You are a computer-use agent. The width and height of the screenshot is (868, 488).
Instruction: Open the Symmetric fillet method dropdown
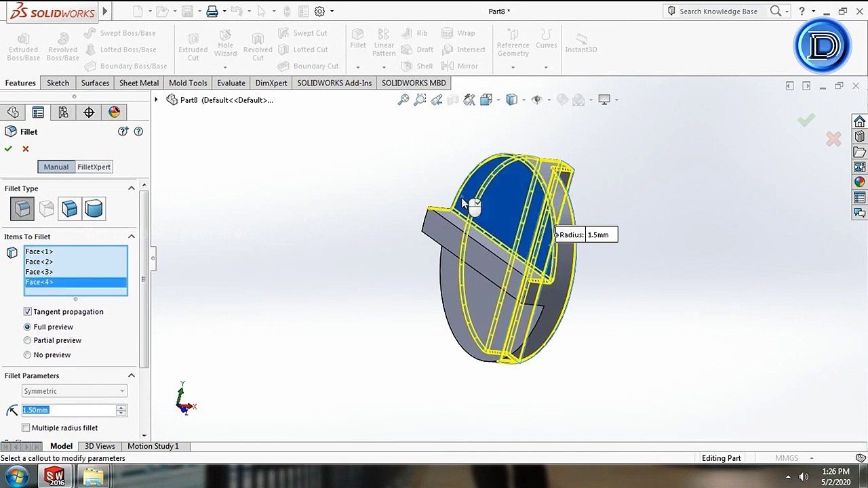pos(75,391)
